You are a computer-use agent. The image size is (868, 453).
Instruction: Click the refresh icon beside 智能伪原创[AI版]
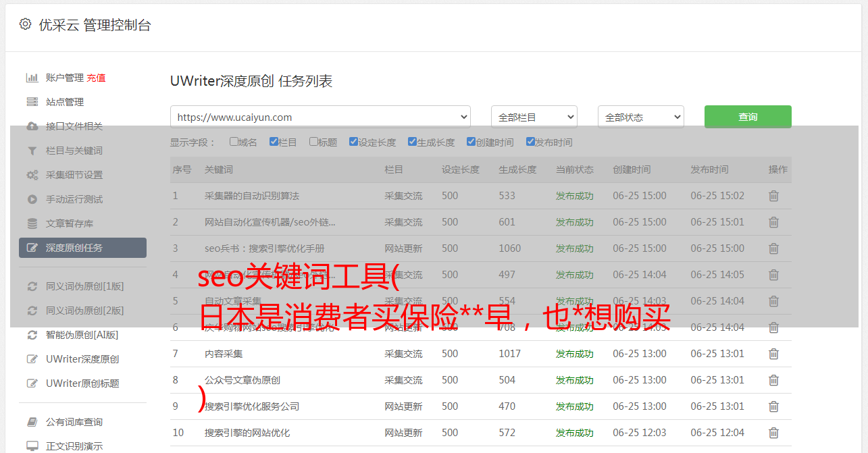pyautogui.click(x=32, y=335)
